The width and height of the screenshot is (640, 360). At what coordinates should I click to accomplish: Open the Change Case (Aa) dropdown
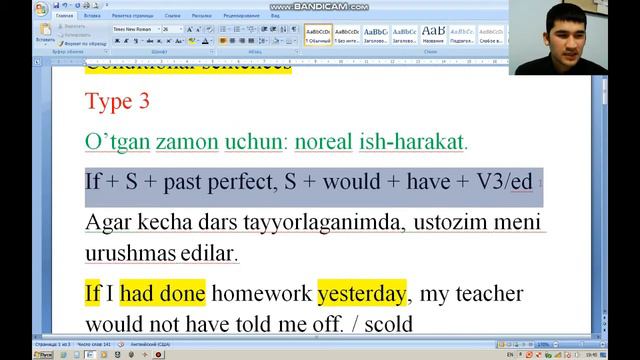point(179,41)
